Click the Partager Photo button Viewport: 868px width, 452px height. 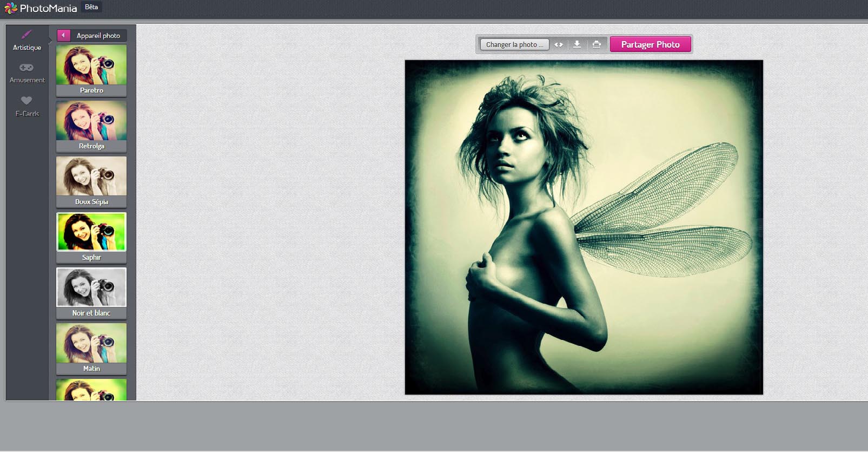click(x=650, y=44)
